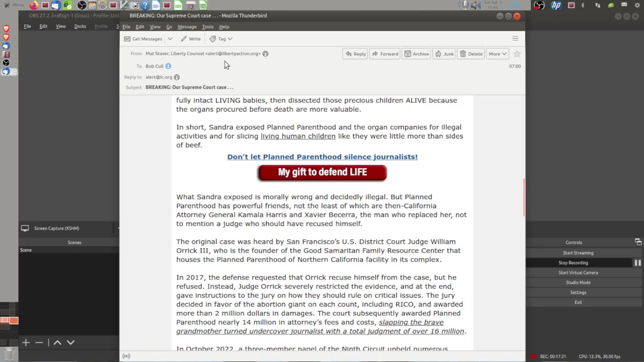Reply to the email
644x362 pixels.
click(355, 54)
